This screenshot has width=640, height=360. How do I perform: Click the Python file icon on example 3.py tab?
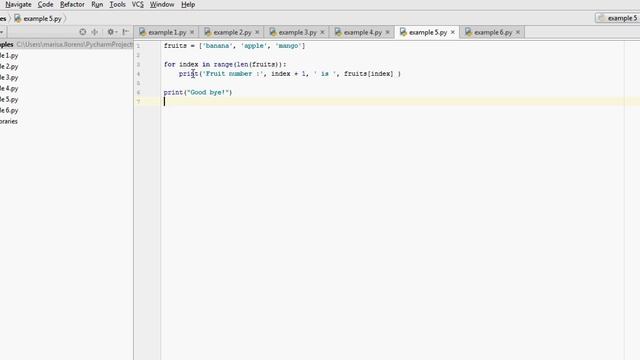coord(273,32)
